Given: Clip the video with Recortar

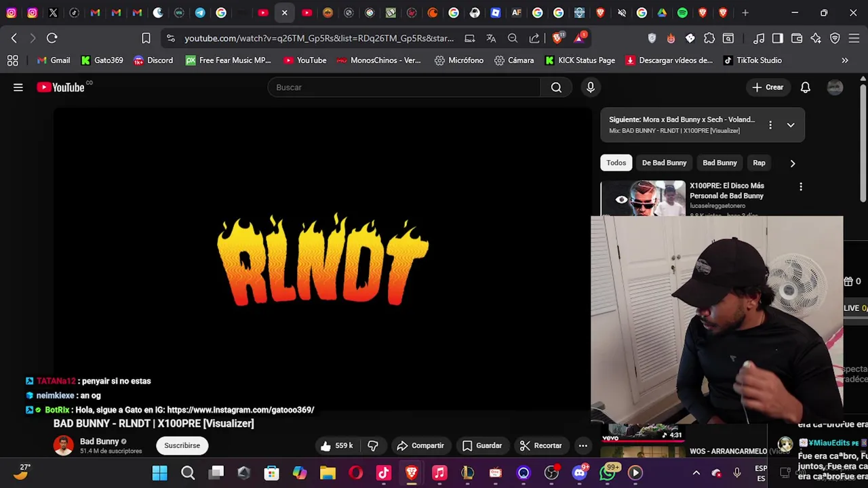Looking at the screenshot, I should 540,446.
